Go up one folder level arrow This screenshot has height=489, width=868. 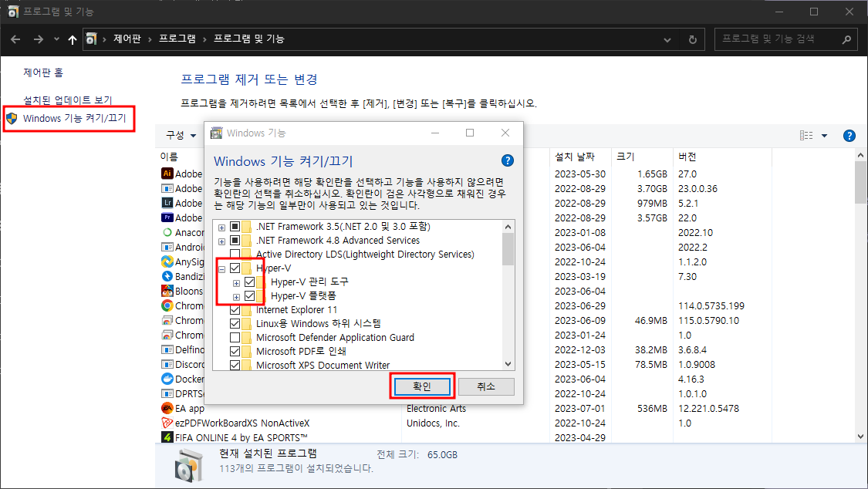pyautogui.click(x=72, y=39)
